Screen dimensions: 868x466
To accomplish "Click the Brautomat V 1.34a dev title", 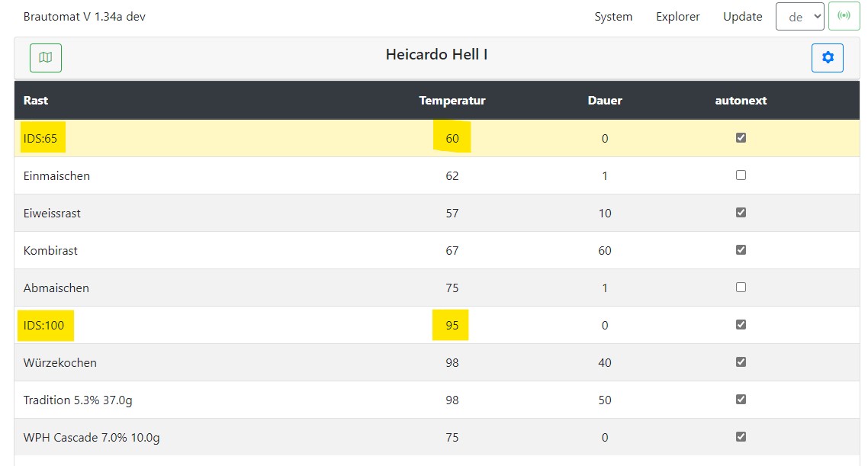I will (85, 17).
